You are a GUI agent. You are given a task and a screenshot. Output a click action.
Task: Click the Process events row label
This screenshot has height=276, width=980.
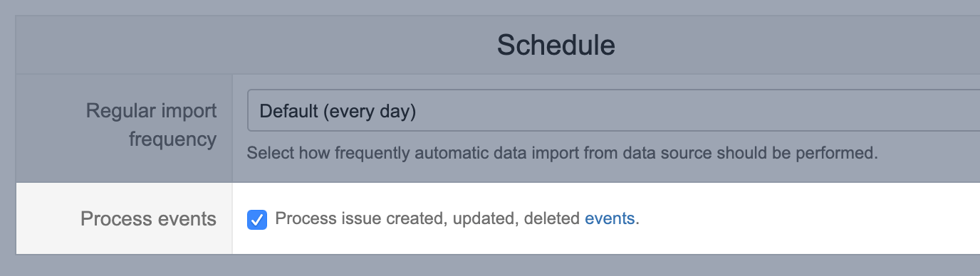(148, 218)
